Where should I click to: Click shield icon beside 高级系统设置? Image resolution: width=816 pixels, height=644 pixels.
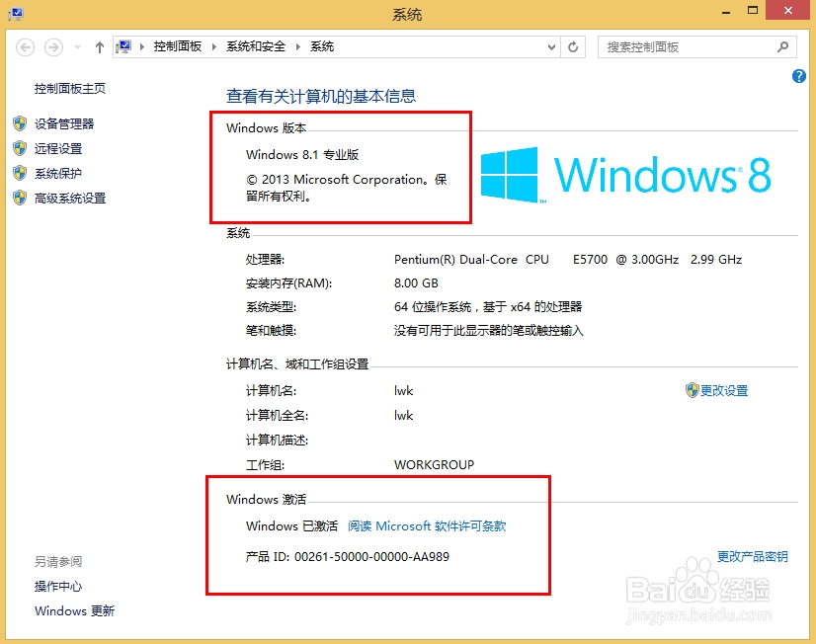point(20,198)
